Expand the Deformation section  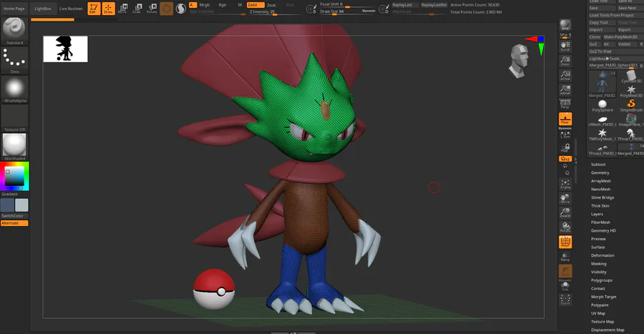[x=602, y=255]
